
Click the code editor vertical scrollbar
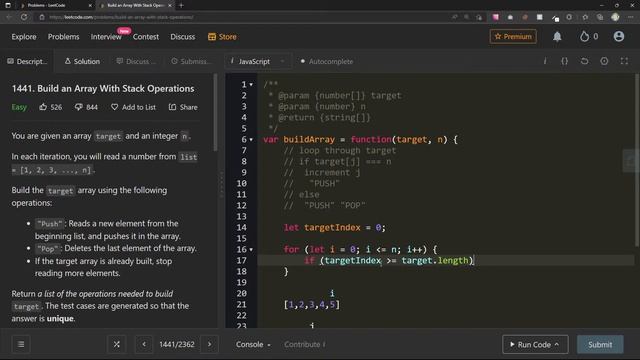click(x=637, y=160)
